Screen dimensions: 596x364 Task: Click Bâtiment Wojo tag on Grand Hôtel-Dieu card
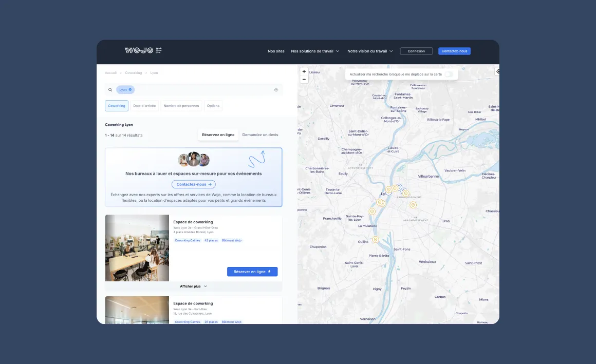pos(232,240)
